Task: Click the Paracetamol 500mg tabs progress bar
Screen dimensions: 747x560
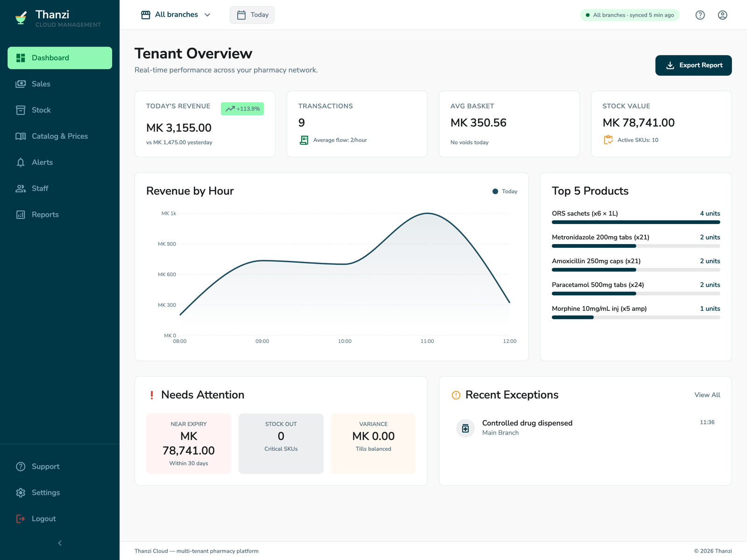Action: click(636, 294)
